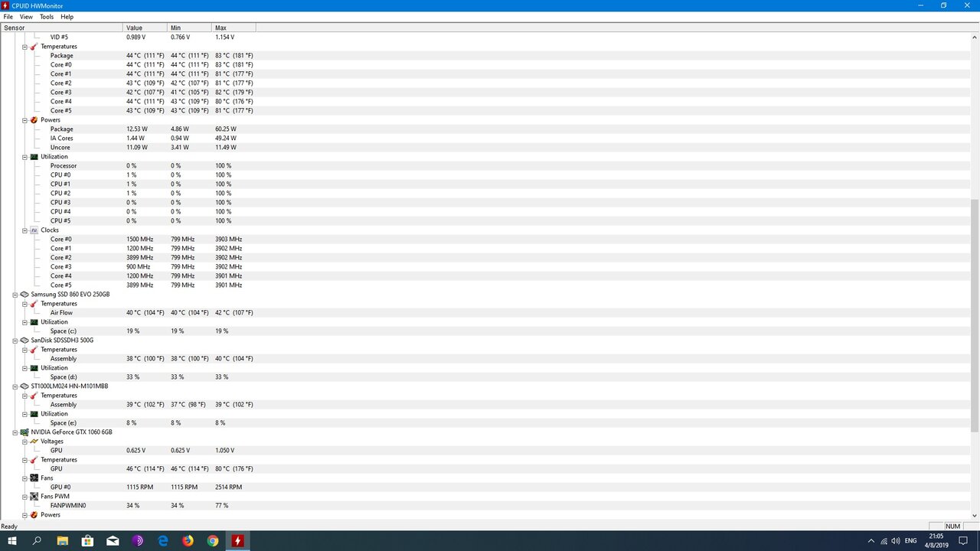
Task: Open Mail app from the taskbar
Action: 113,540
